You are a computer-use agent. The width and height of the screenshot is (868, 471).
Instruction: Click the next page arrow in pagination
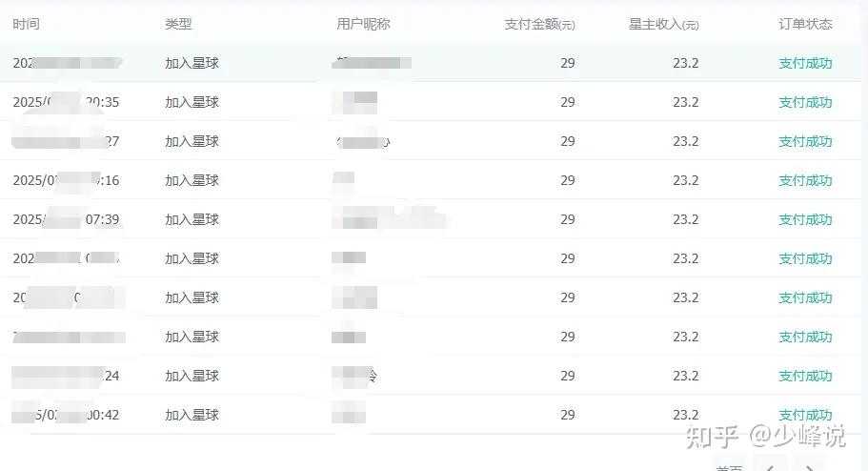tap(809, 466)
